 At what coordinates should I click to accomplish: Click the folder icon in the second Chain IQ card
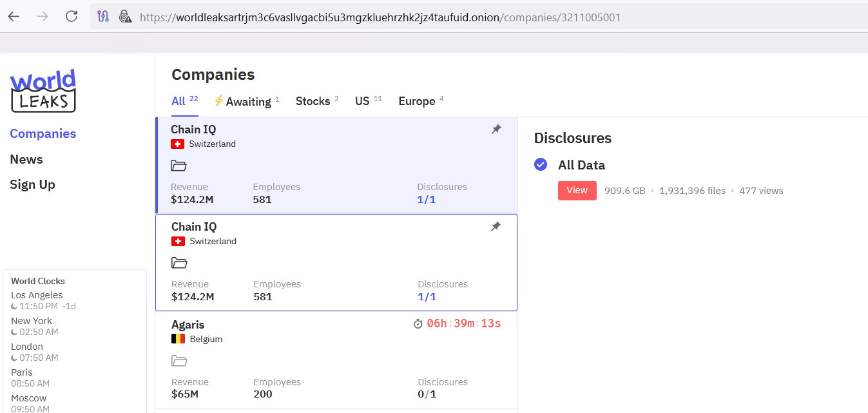point(179,263)
